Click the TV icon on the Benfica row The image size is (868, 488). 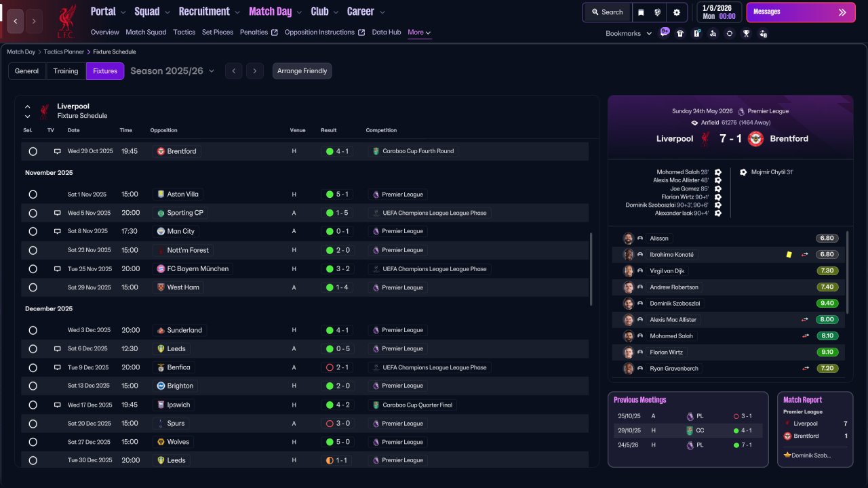pyautogui.click(x=58, y=367)
